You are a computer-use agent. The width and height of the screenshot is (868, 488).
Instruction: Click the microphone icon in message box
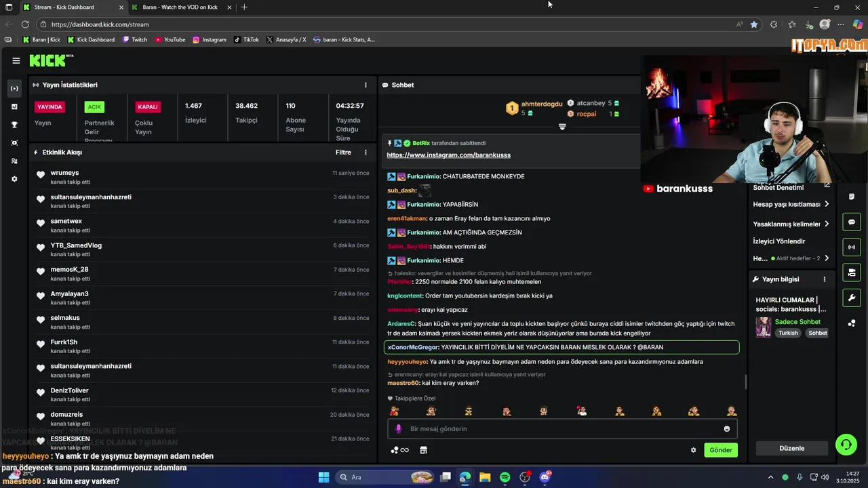coord(399,429)
